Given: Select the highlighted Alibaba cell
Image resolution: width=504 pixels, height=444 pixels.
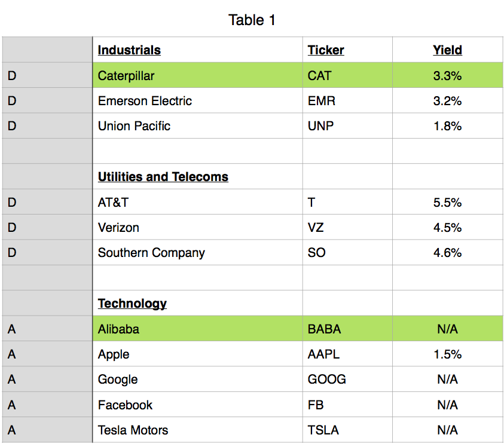Looking at the screenshot, I should coord(118,329).
